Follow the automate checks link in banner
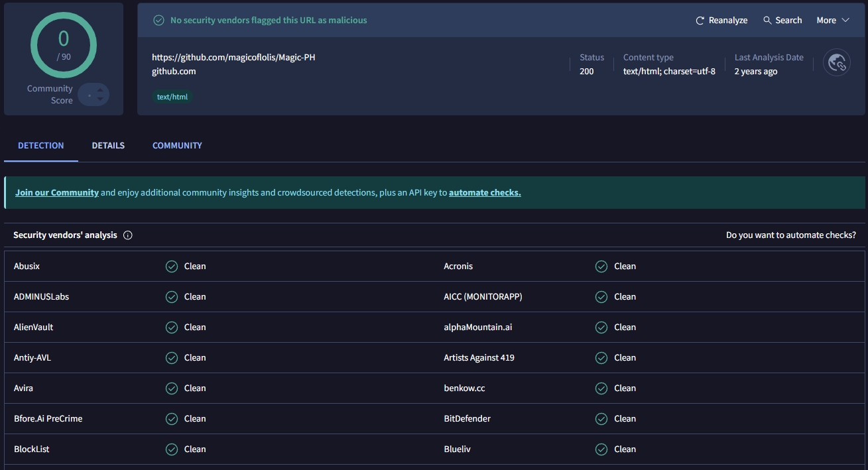868x470 pixels. (485, 193)
